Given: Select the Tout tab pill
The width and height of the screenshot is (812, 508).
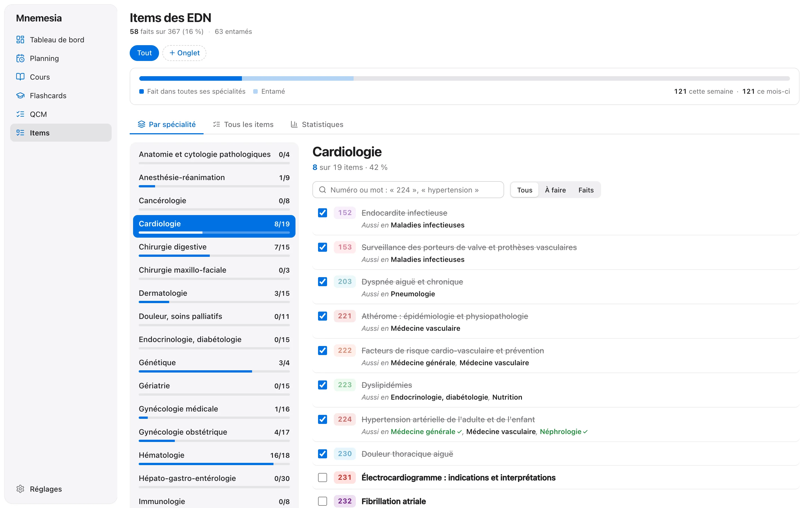Looking at the screenshot, I should tap(144, 53).
